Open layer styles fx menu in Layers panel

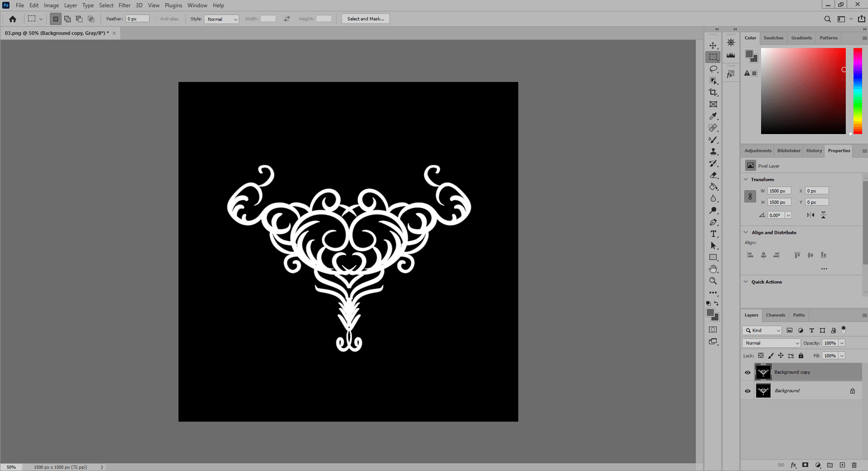pyautogui.click(x=793, y=465)
